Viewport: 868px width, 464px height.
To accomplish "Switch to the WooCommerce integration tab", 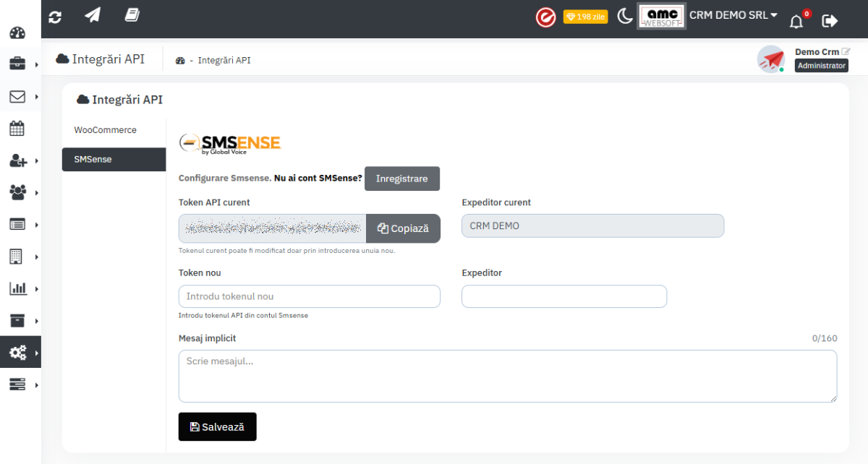I will (x=106, y=130).
